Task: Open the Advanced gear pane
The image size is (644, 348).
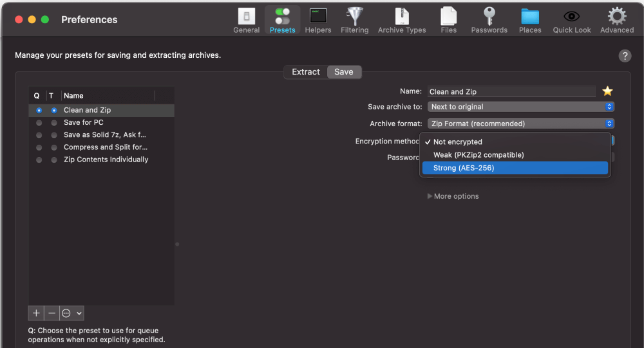Action: (x=617, y=20)
